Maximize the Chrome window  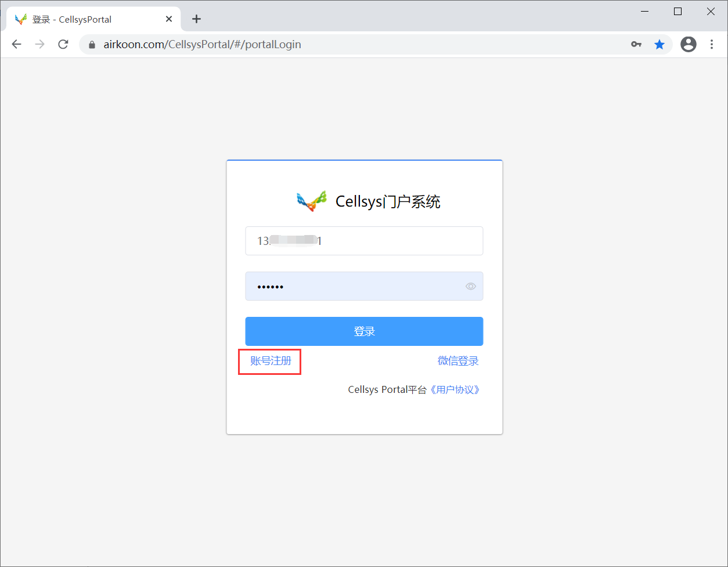click(677, 12)
